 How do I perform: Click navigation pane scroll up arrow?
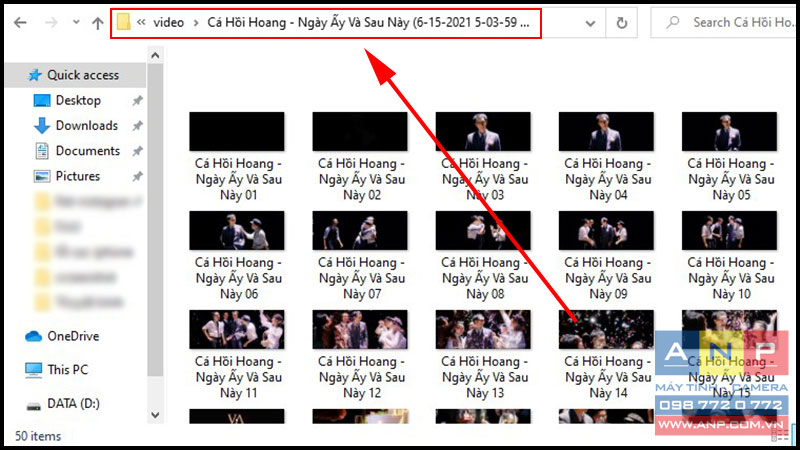pyautogui.click(x=155, y=55)
